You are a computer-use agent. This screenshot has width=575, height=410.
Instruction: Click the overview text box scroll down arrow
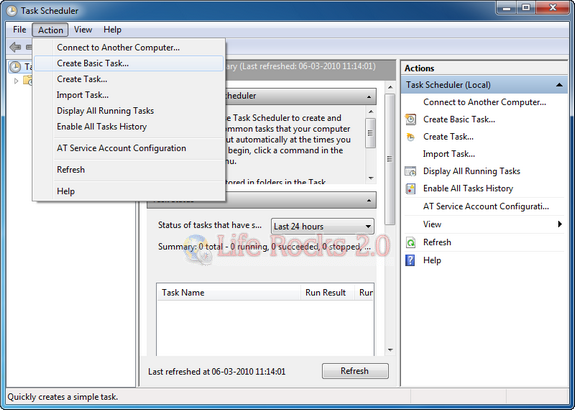tap(370, 178)
